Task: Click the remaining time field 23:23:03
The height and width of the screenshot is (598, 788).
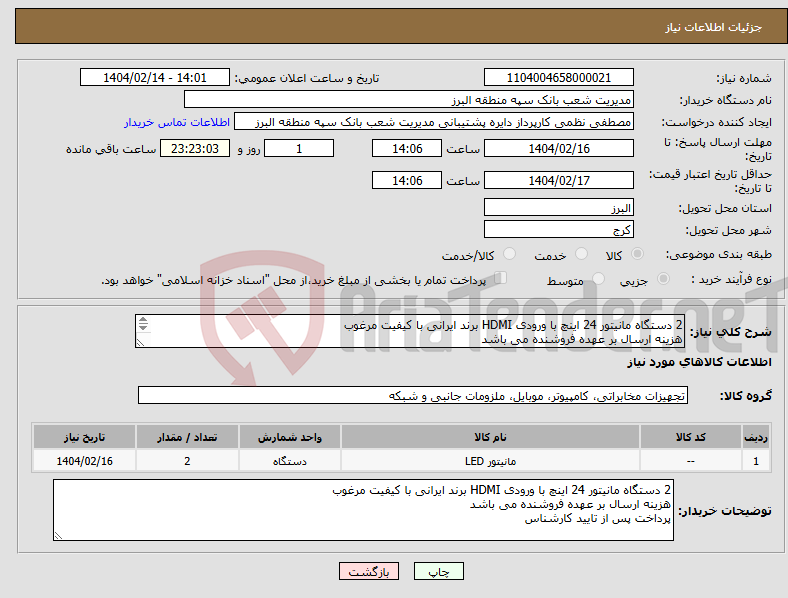Action: click(195, 148)
